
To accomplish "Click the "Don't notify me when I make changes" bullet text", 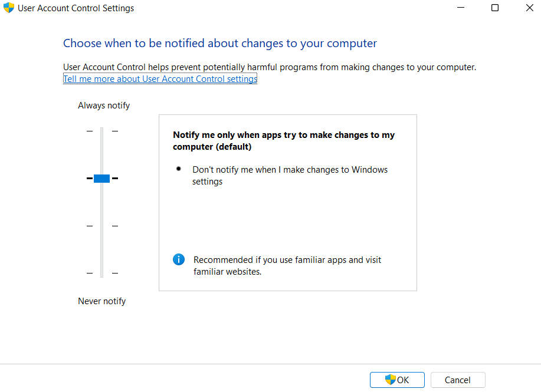I will click(290, 176).
